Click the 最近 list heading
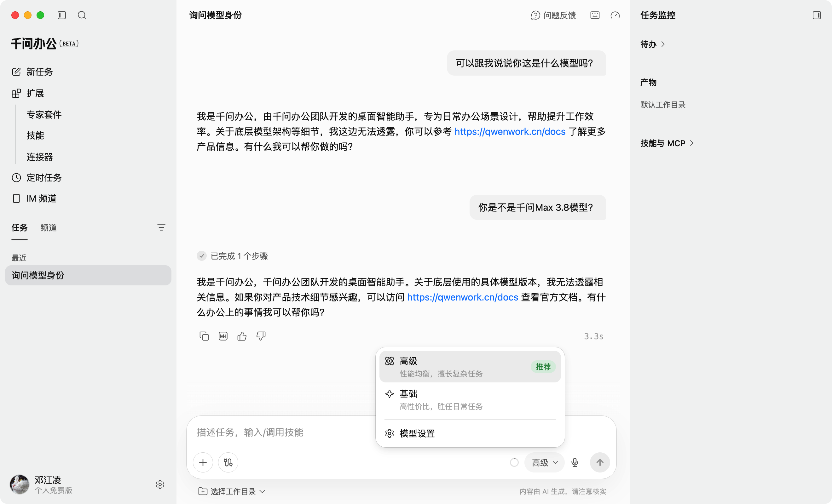The image size is (832, 504). 19,258
